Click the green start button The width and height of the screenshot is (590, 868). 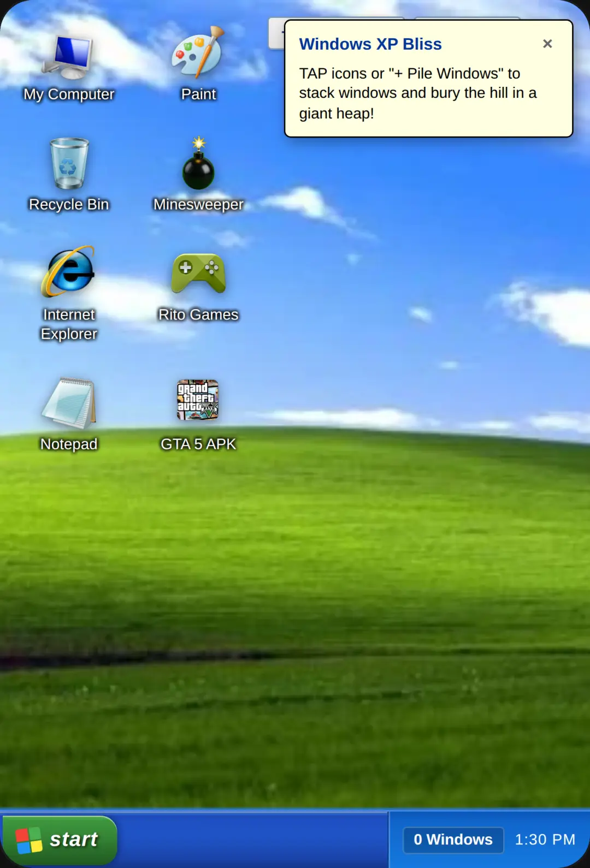60,840
